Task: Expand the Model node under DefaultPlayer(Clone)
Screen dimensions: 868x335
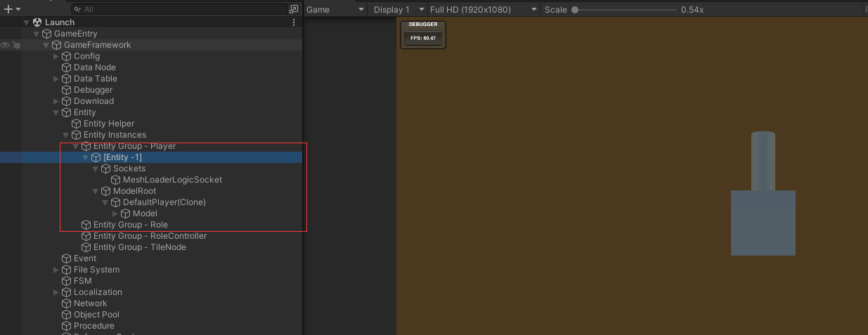Action: tap(115, 214)
